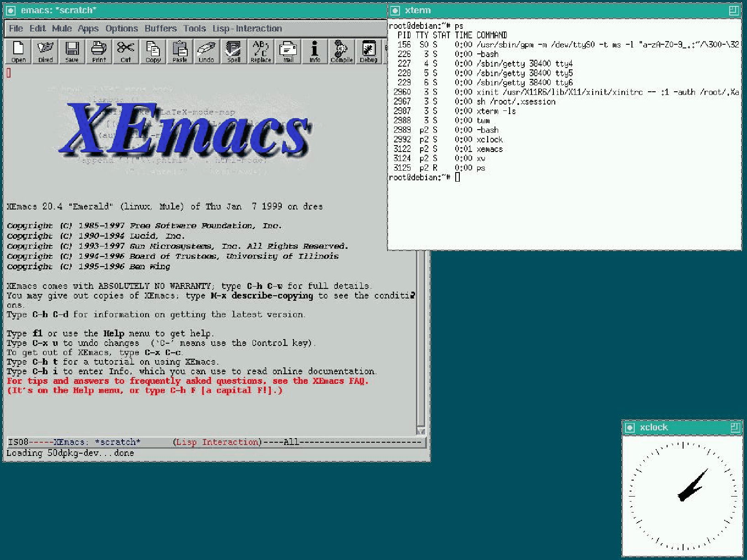
Task: Start Compile from the toolbar
Action: point(342,51)
